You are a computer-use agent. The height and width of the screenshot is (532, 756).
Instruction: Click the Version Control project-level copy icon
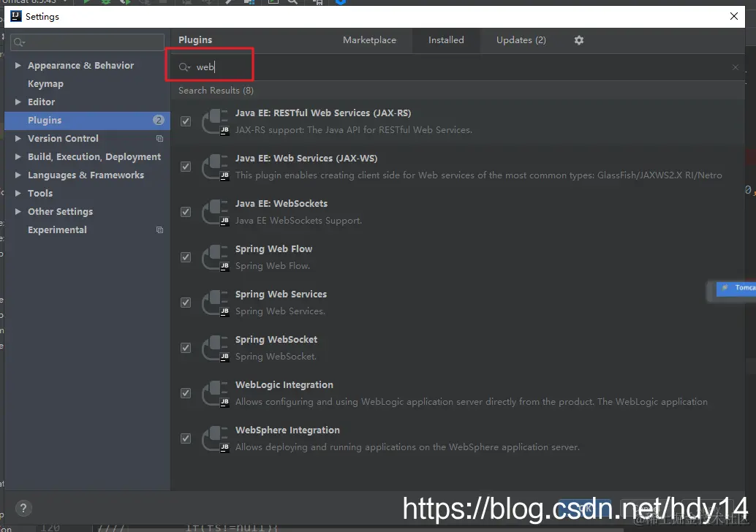point(159,139)
